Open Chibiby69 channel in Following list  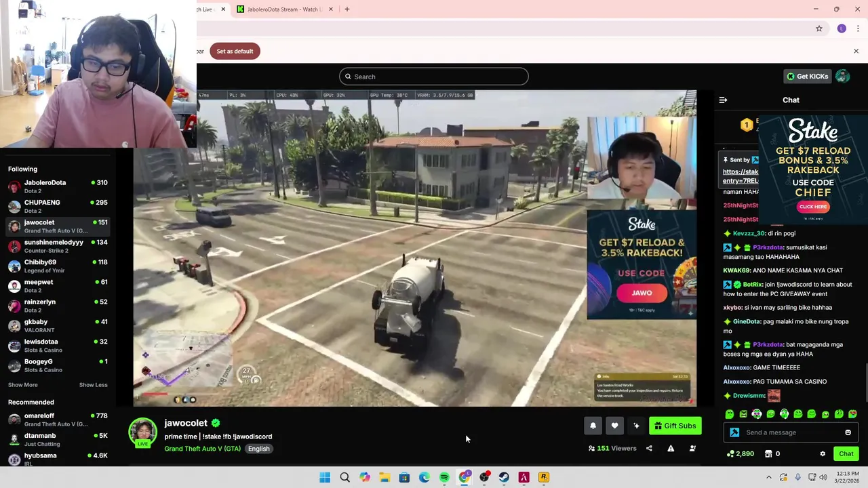(x=58, y=266)
